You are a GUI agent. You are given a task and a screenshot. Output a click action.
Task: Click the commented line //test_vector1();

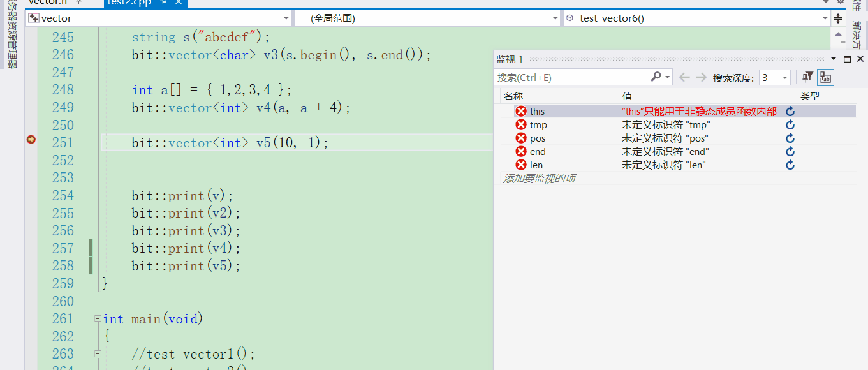point(193,354)
